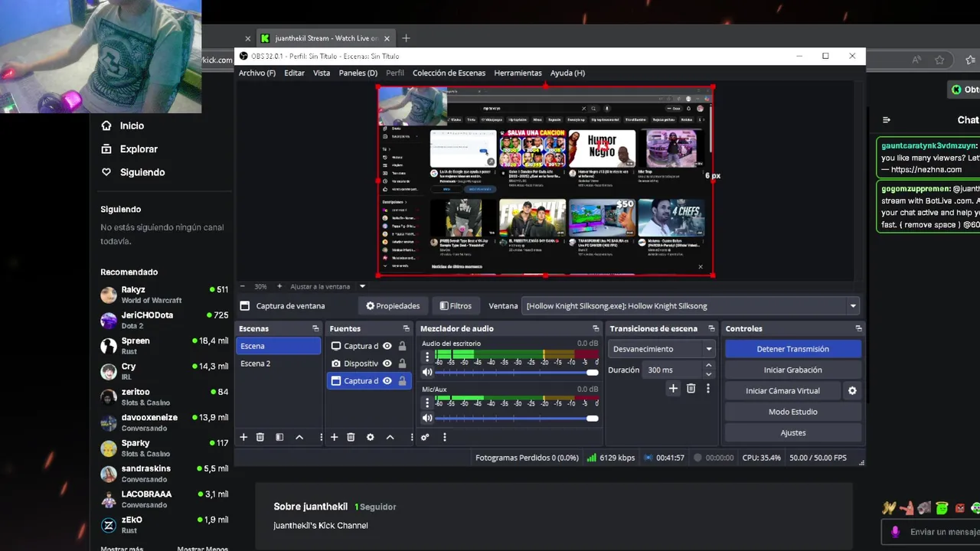
Task: Hide the selected Captura d source
Action: (387, 381)
